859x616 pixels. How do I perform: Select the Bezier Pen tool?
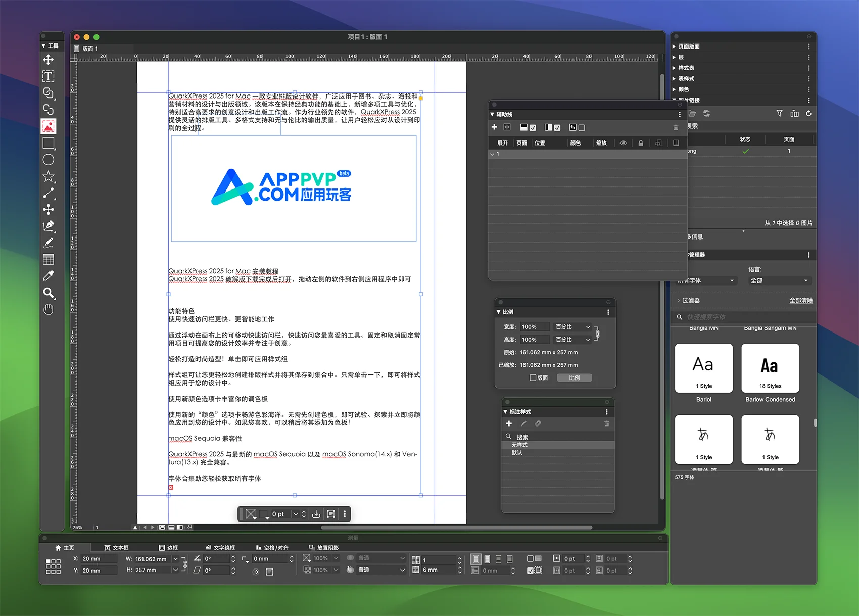pyautogui.click(x=49, y=226)
